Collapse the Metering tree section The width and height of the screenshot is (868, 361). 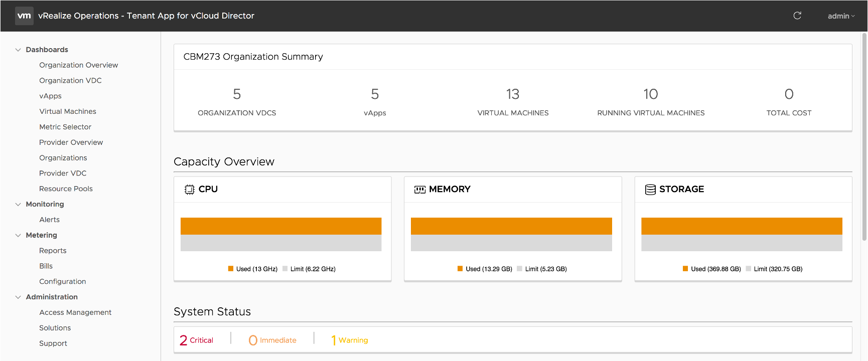[18, 235]
